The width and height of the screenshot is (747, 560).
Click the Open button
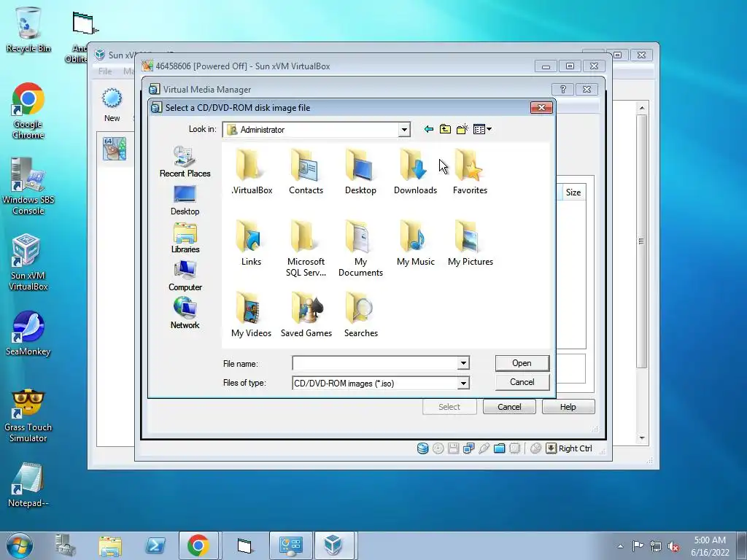coord(522,363)
